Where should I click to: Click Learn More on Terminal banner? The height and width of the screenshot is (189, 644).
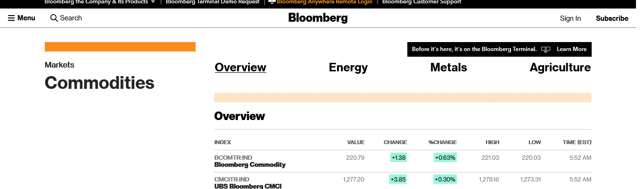pyautogui.click(x=571, y=49)
